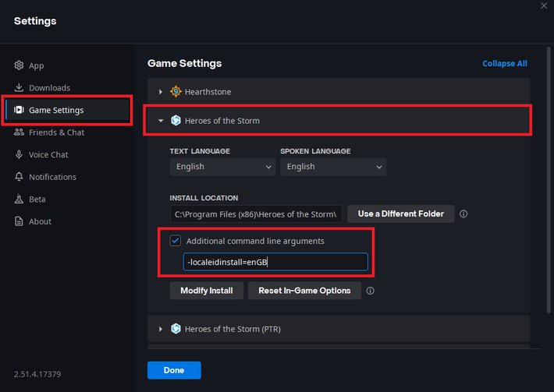Click the Hearthstone row label
The height and width of the screenshot is (392, 554).
coord(208,92)
